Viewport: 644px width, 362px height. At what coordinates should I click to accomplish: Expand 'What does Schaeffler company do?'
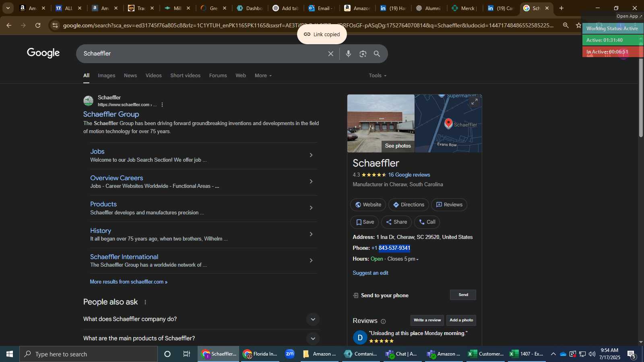(x=313, y=319)
